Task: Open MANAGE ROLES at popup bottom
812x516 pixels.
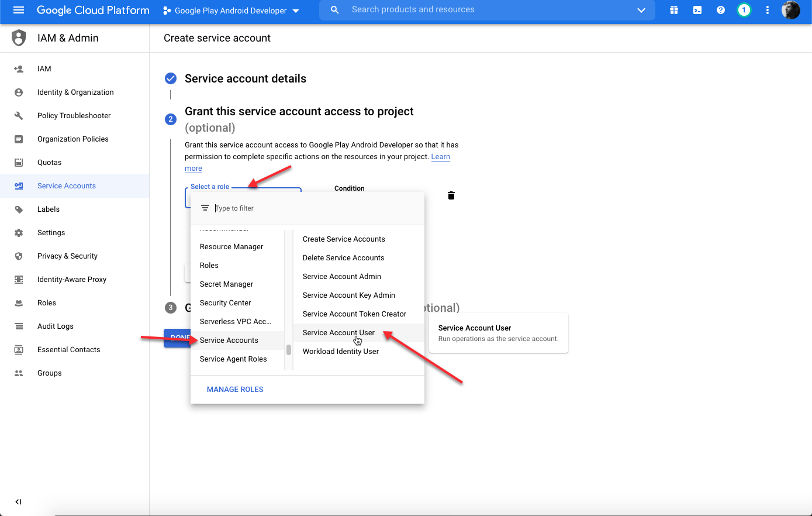Action: click(x=235, y=389)
